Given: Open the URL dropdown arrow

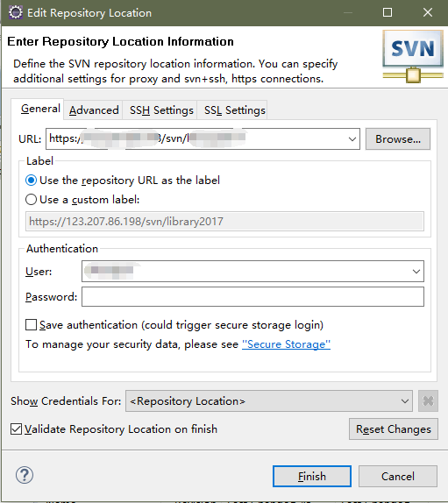Looking at the screenshot, I should [x=352, y=139].
